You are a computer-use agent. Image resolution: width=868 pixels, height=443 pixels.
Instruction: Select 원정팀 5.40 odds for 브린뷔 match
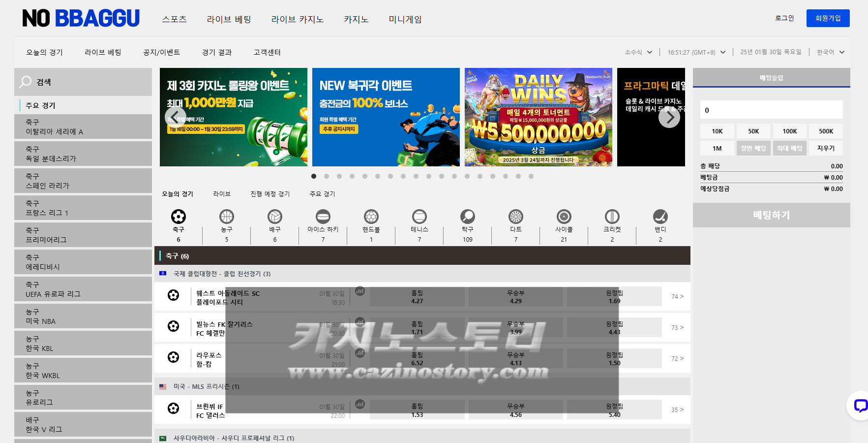pos(614,410)
